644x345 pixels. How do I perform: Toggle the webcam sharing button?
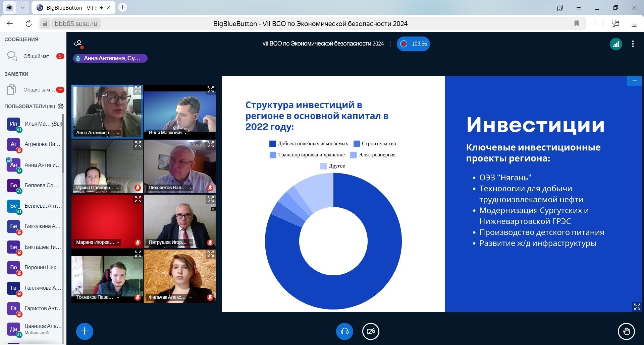point(371,331)
